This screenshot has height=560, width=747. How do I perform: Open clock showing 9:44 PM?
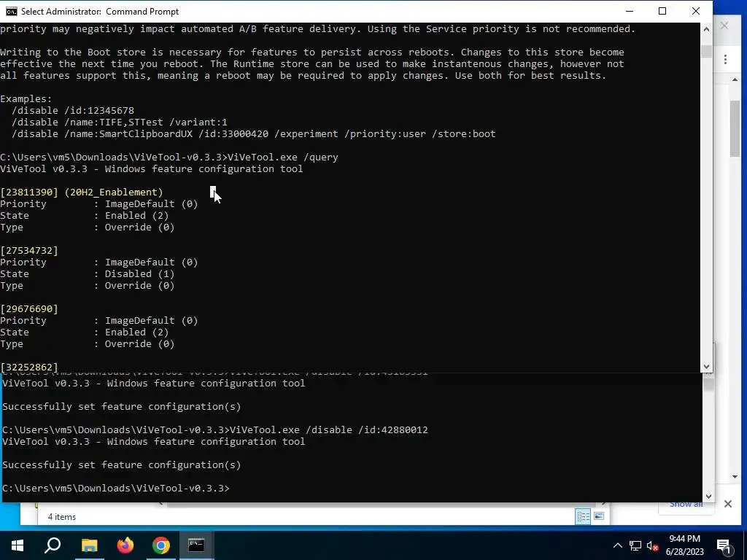click(x=684, y=545)
